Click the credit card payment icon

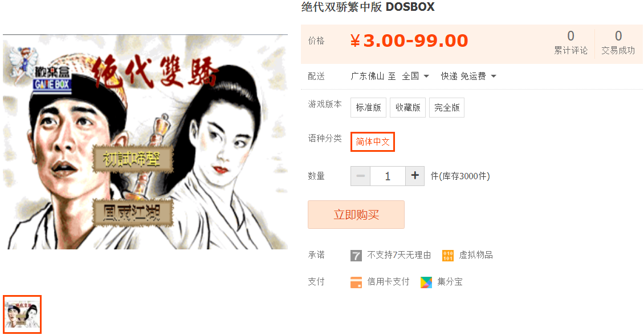click(x=356, y=282)
